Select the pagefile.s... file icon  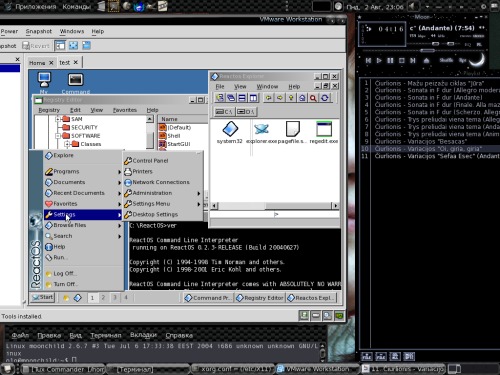pos(292,133)
